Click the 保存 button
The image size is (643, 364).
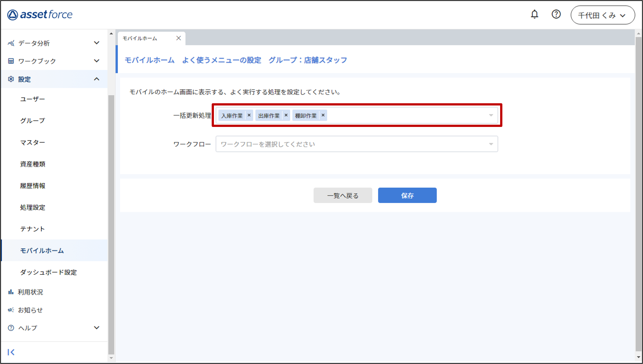[407, 195]
